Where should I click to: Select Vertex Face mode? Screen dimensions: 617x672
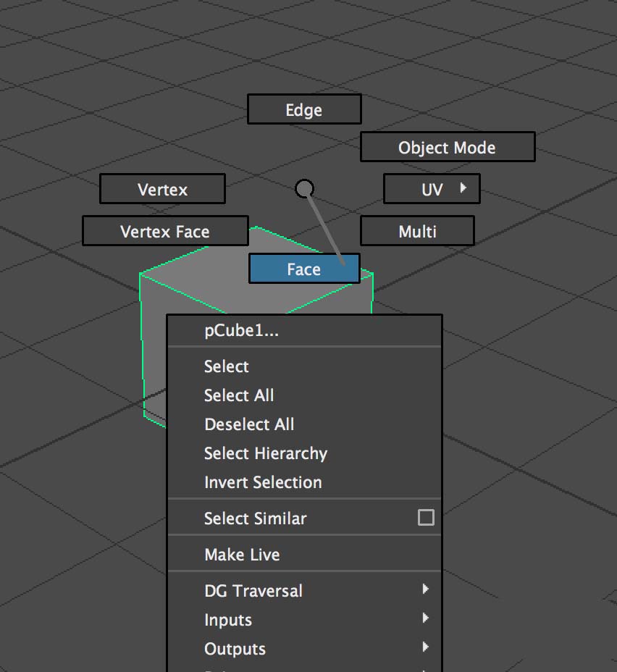(x=165, y=231)
